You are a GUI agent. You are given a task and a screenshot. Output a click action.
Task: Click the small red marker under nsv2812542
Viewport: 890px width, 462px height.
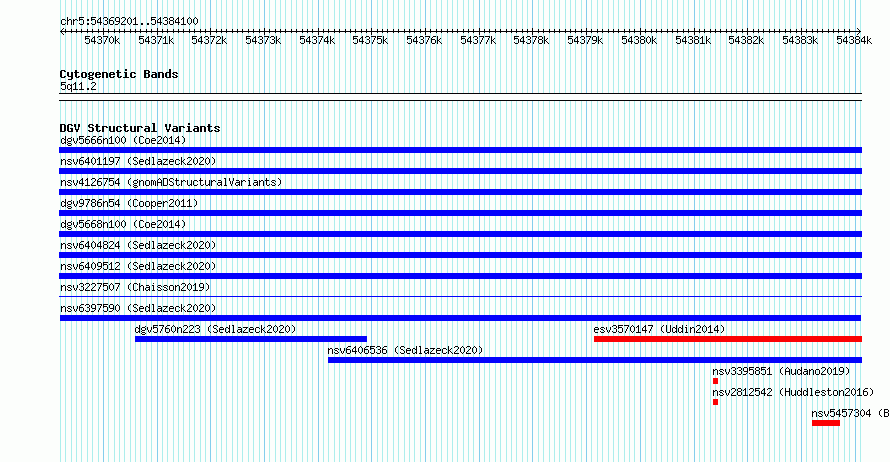pyautogui.click(x=715, y=402)
